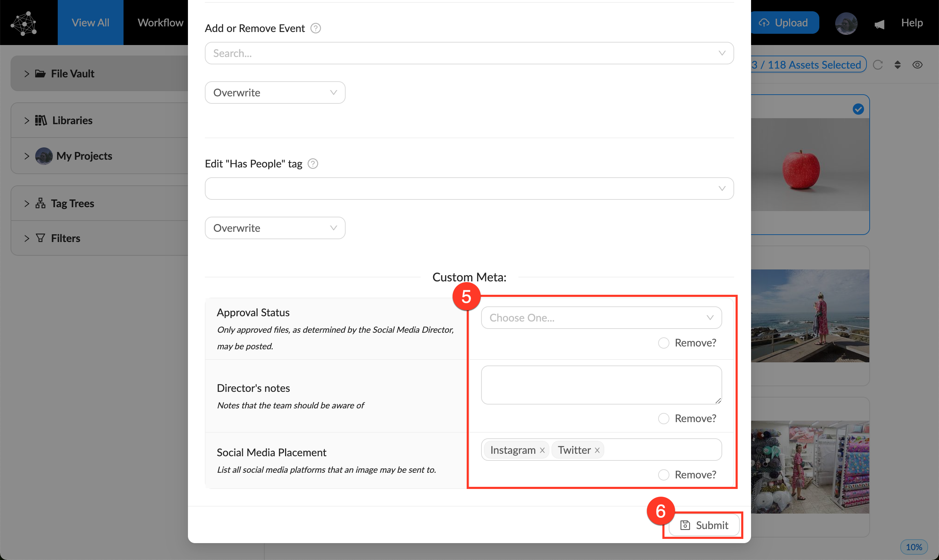Click into the Director's notes text area

pyautogui.click(x=601, y=385)
